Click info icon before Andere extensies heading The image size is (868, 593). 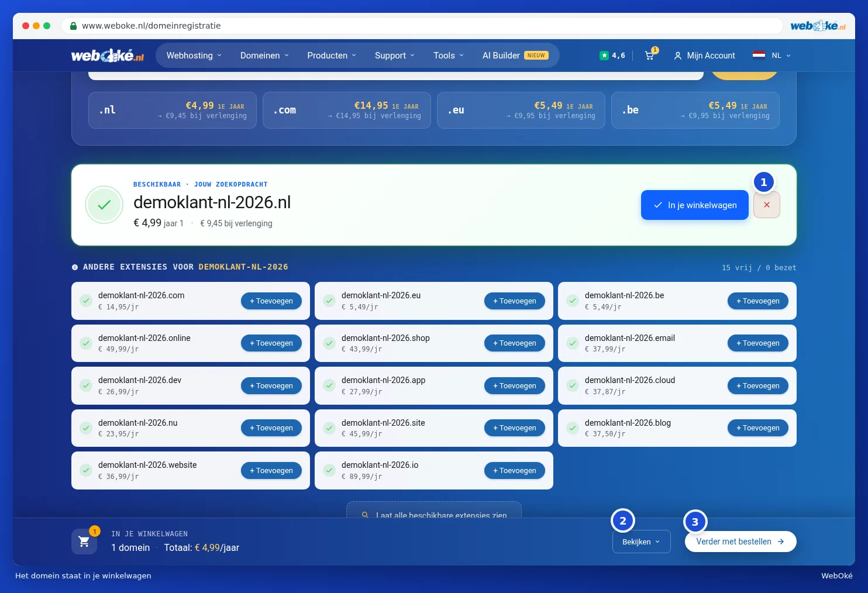[75, 267]
